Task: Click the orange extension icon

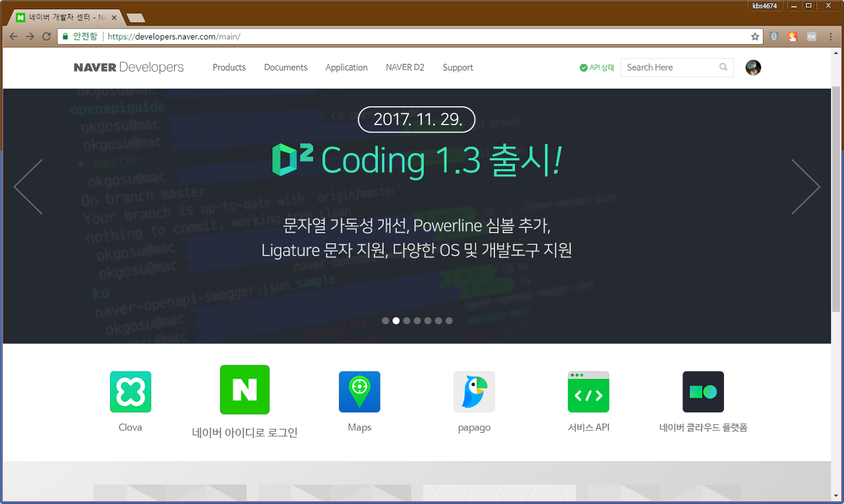Action: tap(793, 37)
